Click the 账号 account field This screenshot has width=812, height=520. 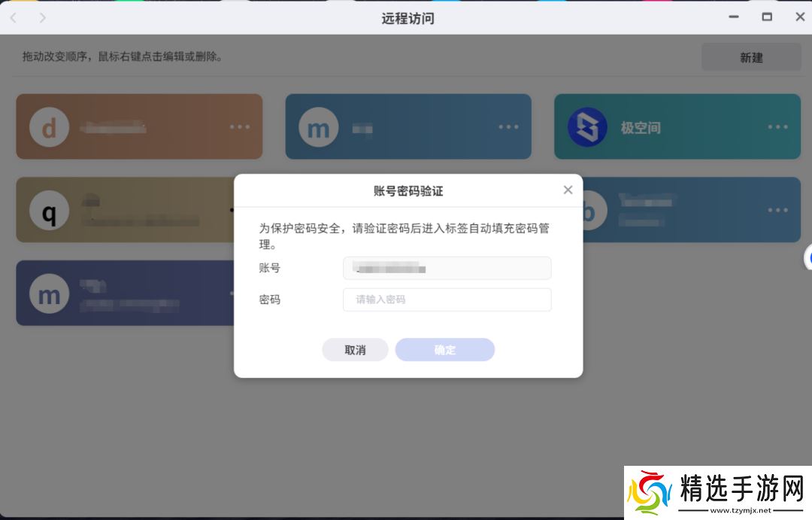tap(447, 269)
